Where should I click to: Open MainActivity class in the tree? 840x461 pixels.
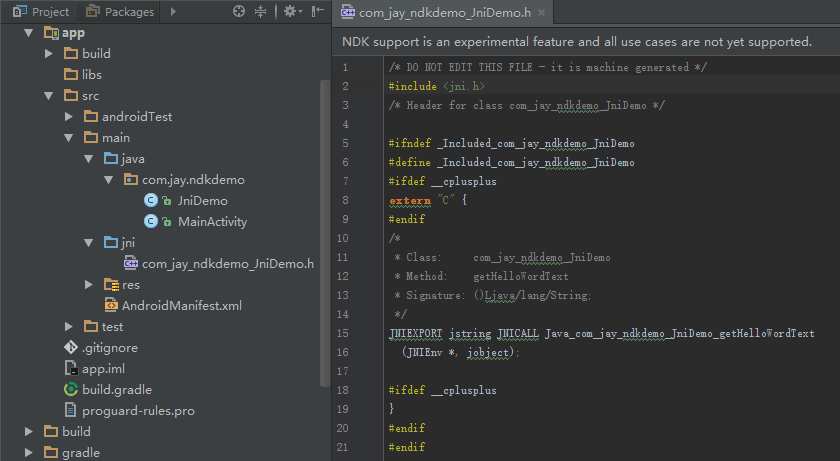tap(212, 222)
